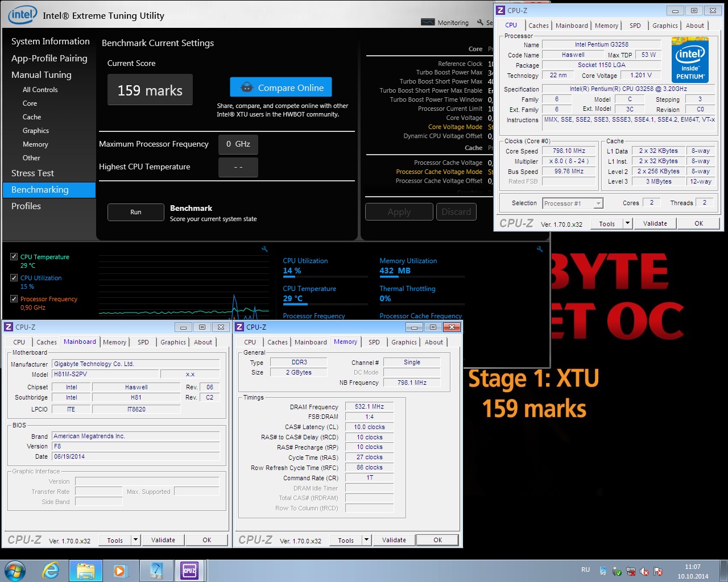Viewport: 728px width, 582px height.
Task: Click the Z icon of the CPU-Z CPU window
Action: click(x=500, y=10)
